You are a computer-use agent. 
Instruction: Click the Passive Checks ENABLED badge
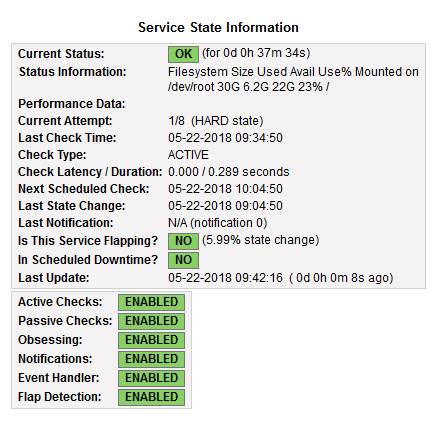(151, 321)
